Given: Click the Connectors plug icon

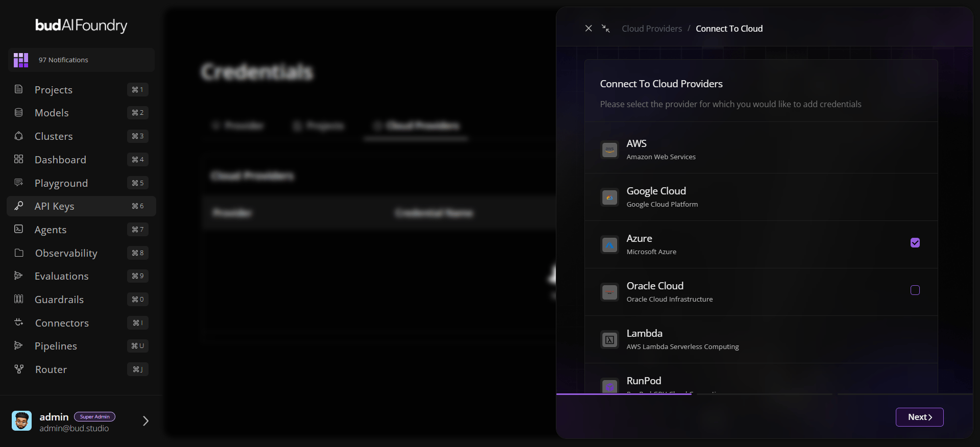Looking at the screenshot, I should [19, 322].
